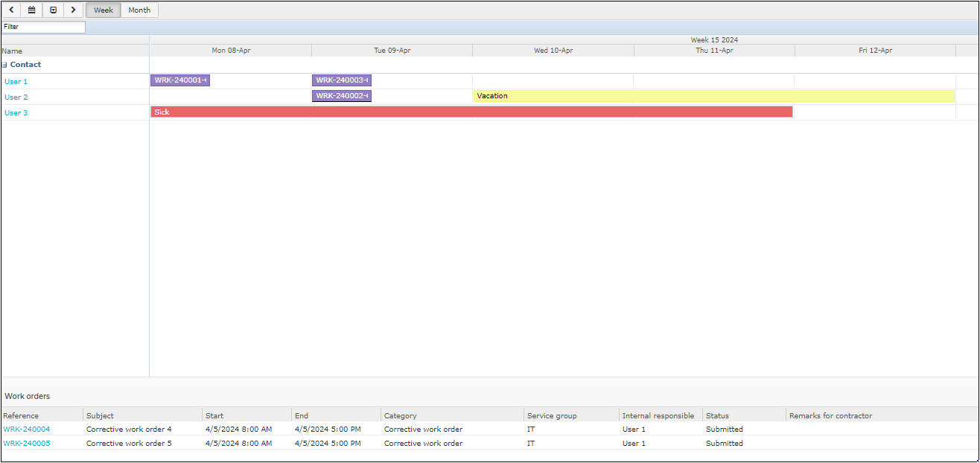Select the yellow Vacation bar

tap(714, 96)
